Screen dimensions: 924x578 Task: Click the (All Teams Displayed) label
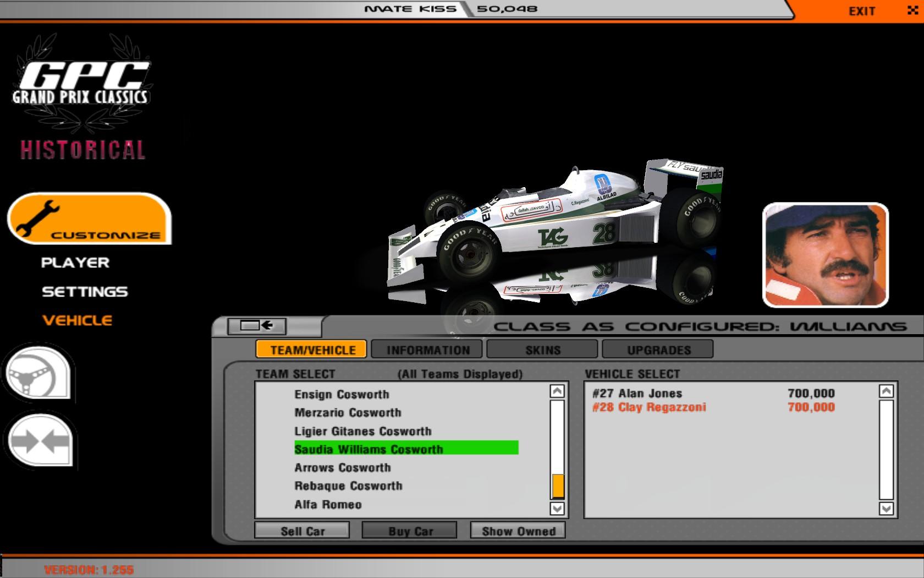[x=460, y=374]
